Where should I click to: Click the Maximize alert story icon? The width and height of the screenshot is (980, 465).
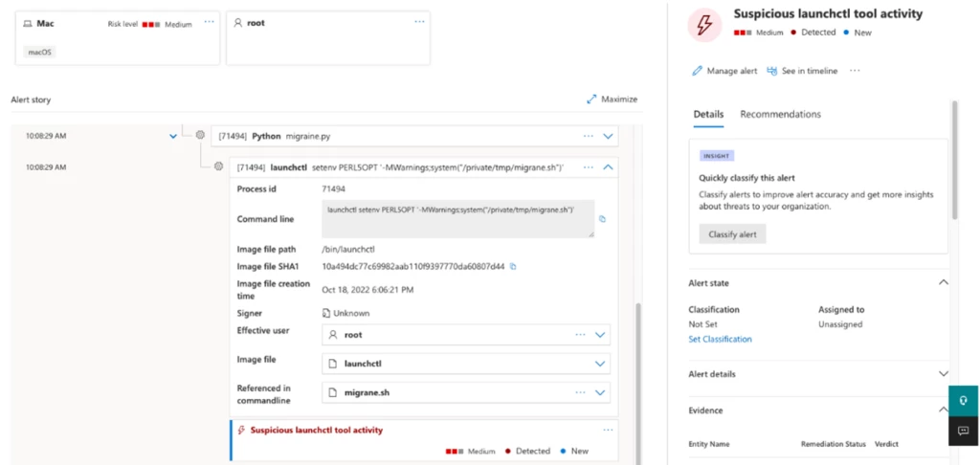point(591,100)
